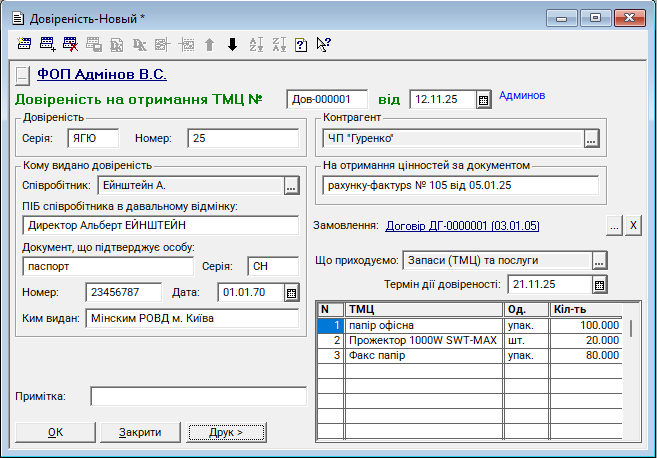This screenshot has height=458, width=657.
Task: Click the move row down arrow icon
Action: 232,44
